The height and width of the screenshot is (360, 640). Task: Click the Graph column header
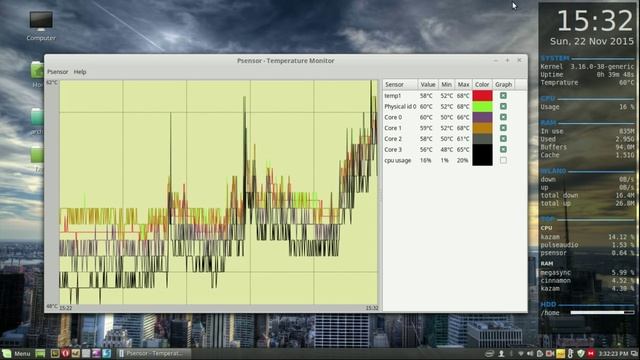pyautogui.click(x=503, y=84)
